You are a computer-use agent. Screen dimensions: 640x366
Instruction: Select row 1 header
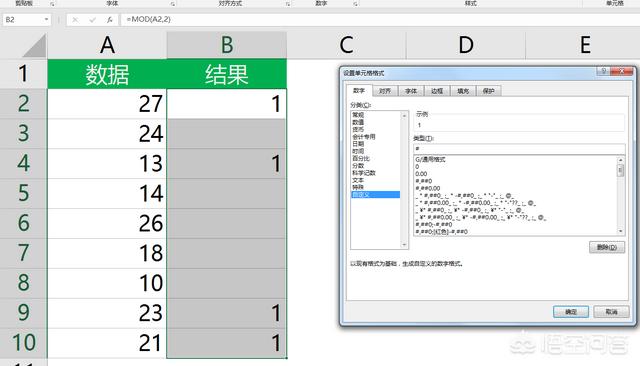pyautogui.click(x=23, y=74)
